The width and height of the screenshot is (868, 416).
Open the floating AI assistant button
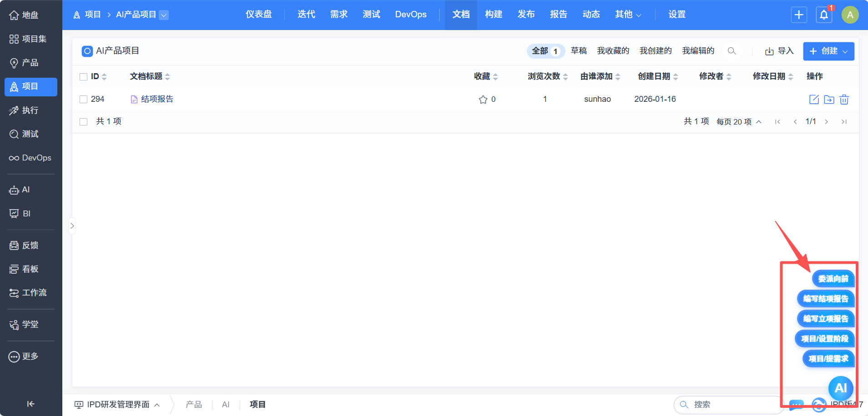coord(840,388)
